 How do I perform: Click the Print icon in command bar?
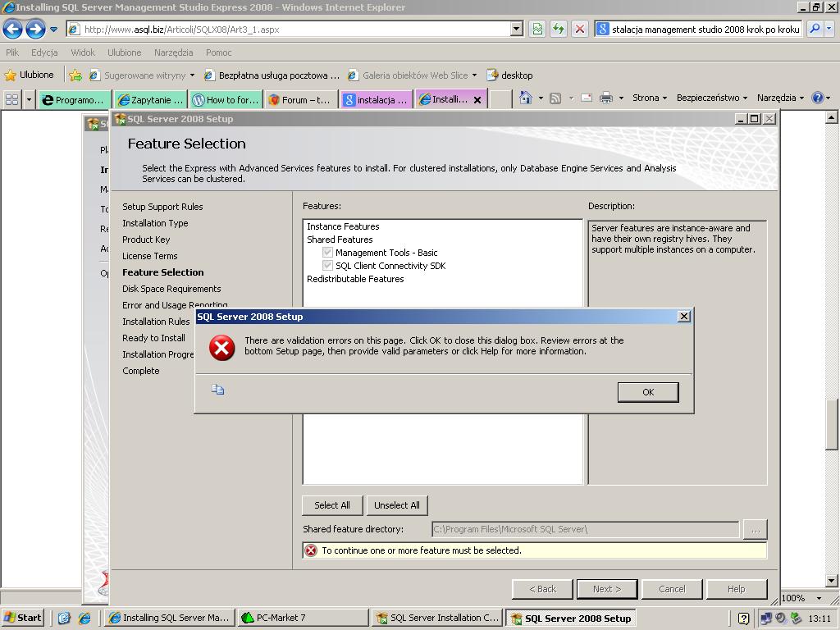pos(606,98)
